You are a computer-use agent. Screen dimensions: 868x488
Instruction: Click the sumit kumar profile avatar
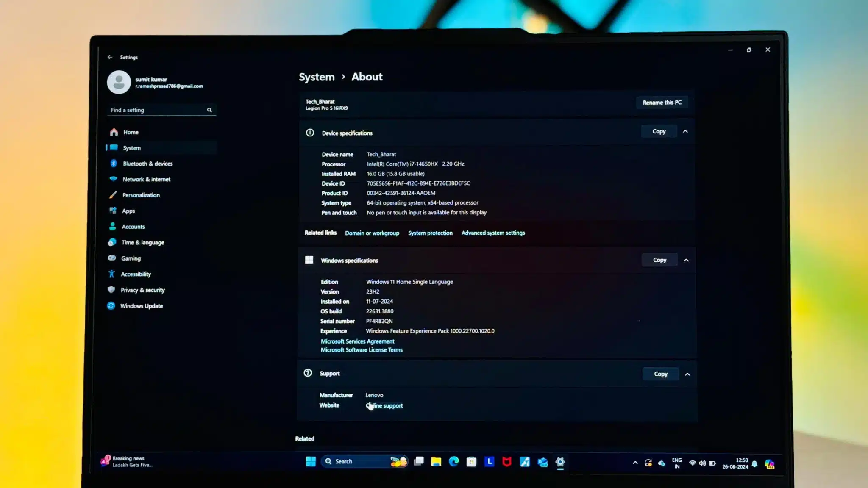[119, 82]
